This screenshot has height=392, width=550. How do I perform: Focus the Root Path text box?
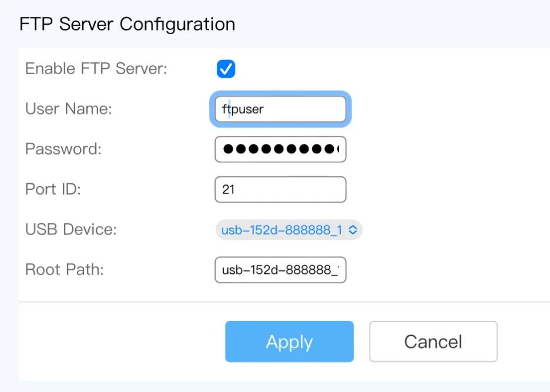[280, 270]
